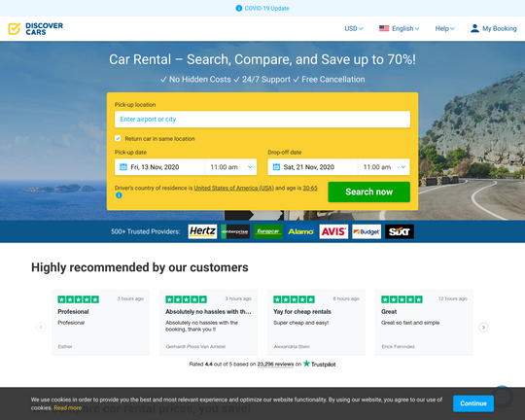Image resolution: width=525 pixels, height=420 pixels.
Task: Click stars on the 'Profesional' review
Action: click(79, 299)
